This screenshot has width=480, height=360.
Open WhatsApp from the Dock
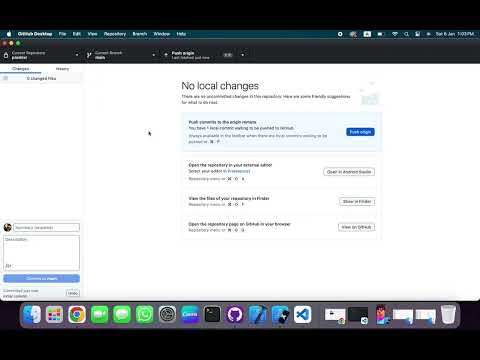tap(145, 314)
